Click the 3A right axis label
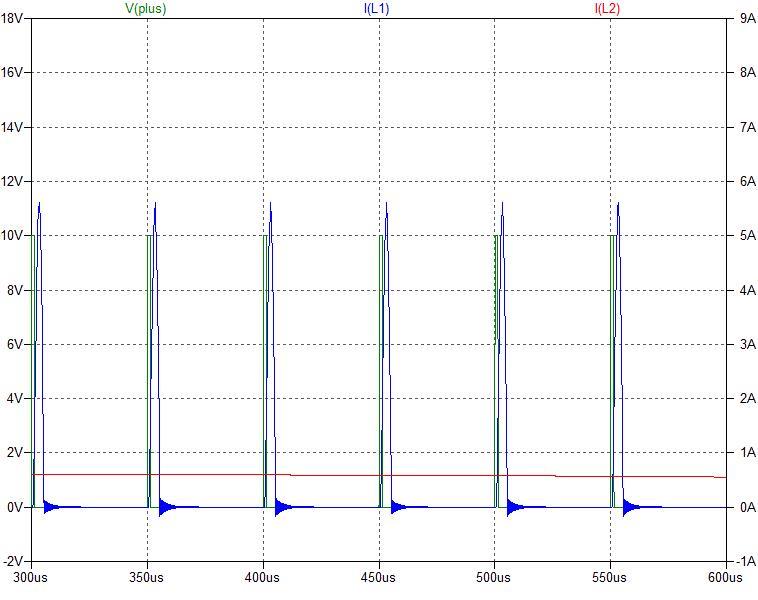This screenshot has width=758, height=600. (x=747, y=344)
